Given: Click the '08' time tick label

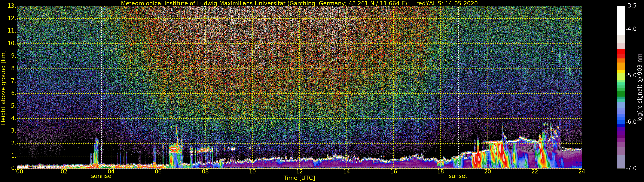Looking at the screenshot, I should [205, 172].
